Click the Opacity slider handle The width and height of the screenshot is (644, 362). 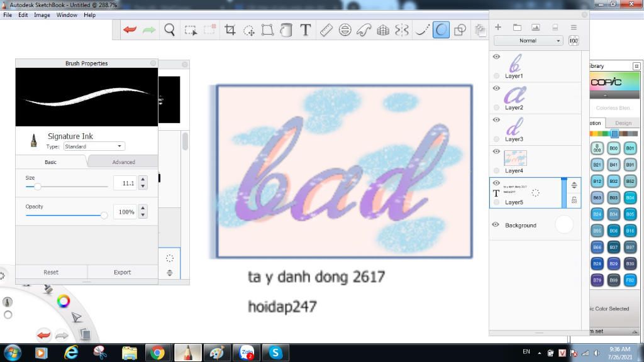[104, 215]
